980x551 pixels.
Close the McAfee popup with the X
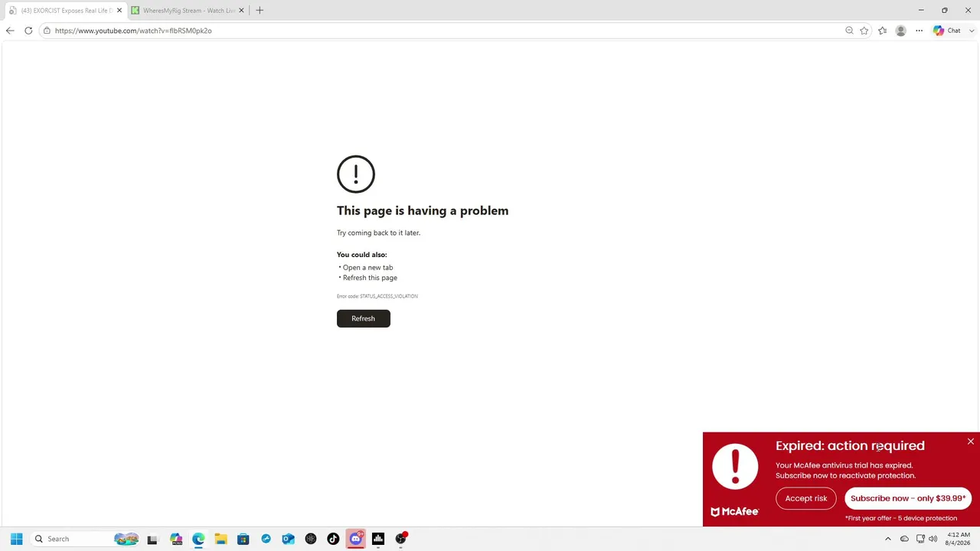(971, 442)
